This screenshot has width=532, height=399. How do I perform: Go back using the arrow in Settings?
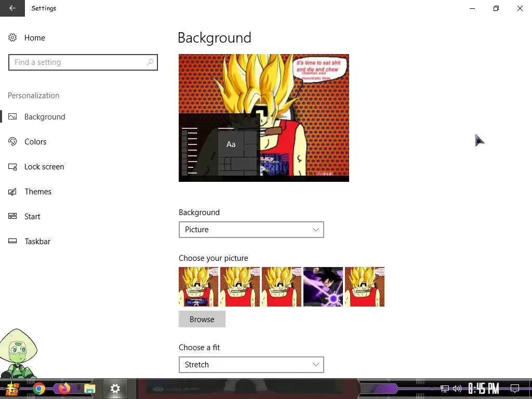click(x=12, y=8)
